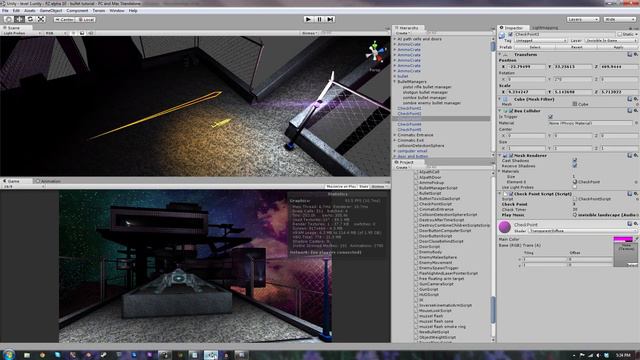Collapse the Transform component foldout
640x360 pixels.
[500, 54]
